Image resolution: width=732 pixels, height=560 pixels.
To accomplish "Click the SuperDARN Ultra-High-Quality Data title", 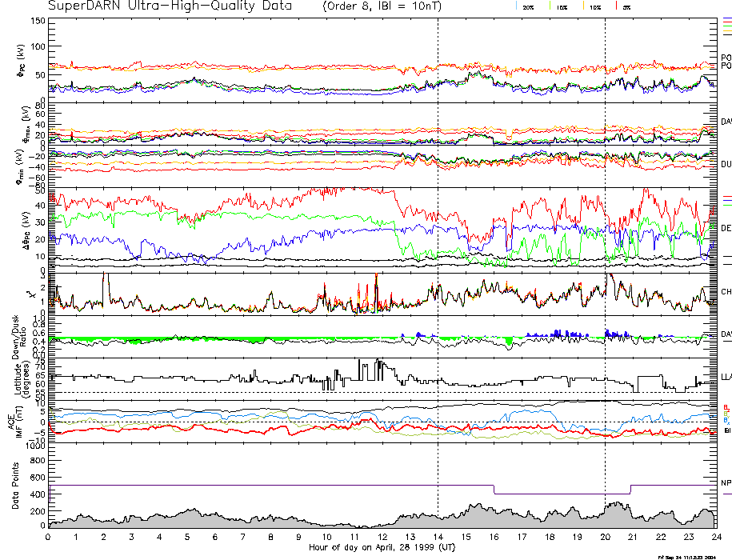I will (171, 6).
